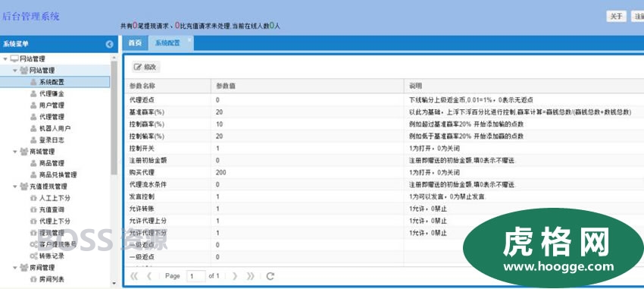Image resolution: width=644 pixels, height=289 pixels.
Task: Collapse the 充值提现管理 tree group
Action: tap(15, 187)
